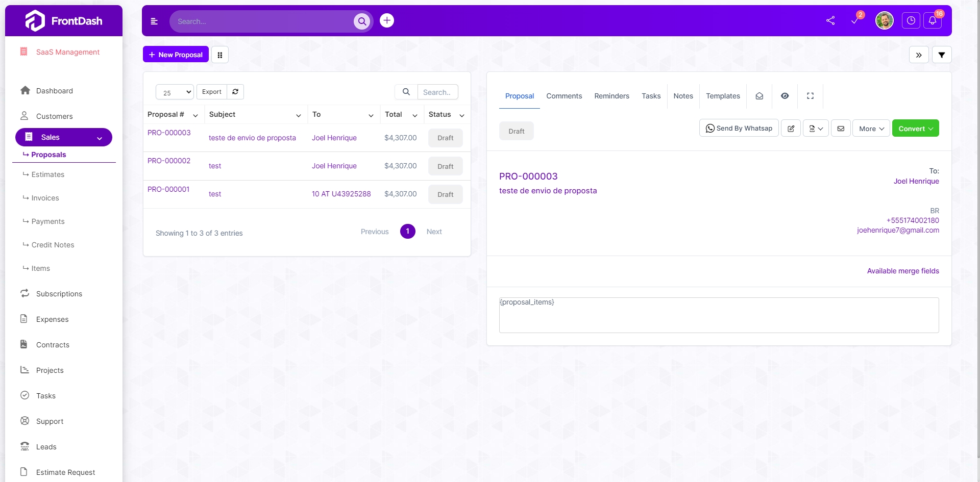The height and width of the screenshot is (482, 980).
Task: Open the notifications bell
Action: click(x=933, y=21)
